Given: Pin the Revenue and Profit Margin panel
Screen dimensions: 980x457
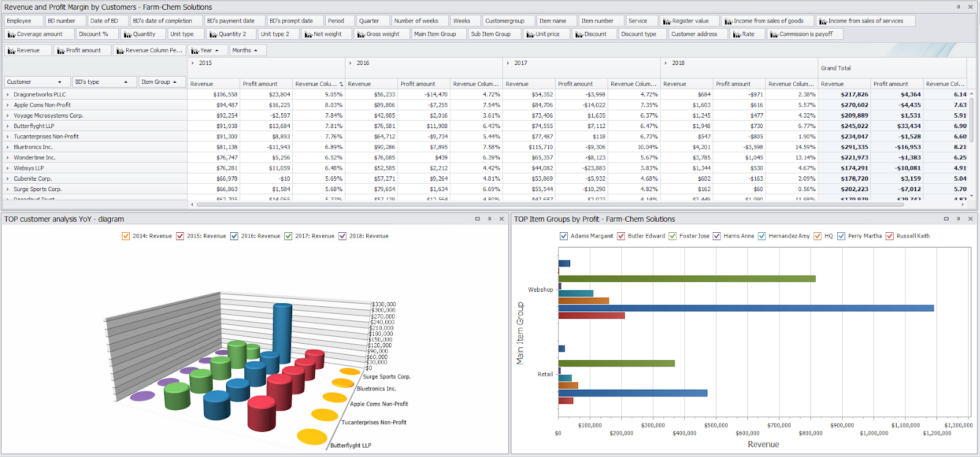Looking at the screenshot, I should click(959, 7).
